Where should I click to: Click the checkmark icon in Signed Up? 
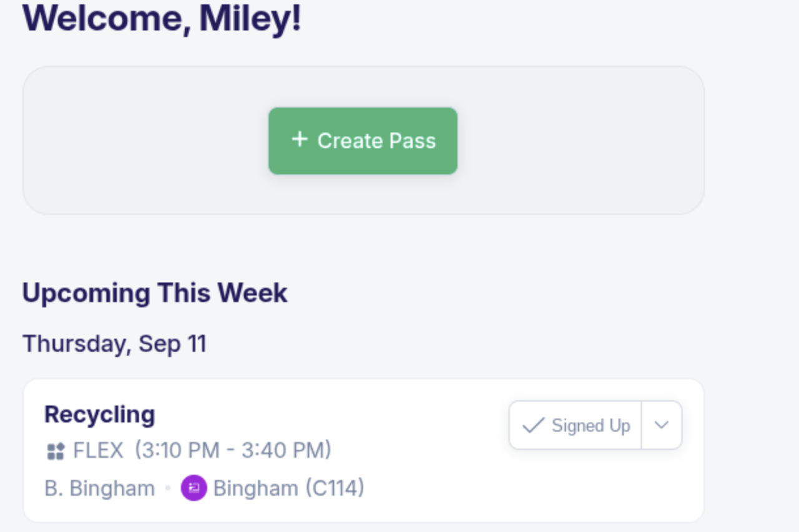click(x=533, y=425)
